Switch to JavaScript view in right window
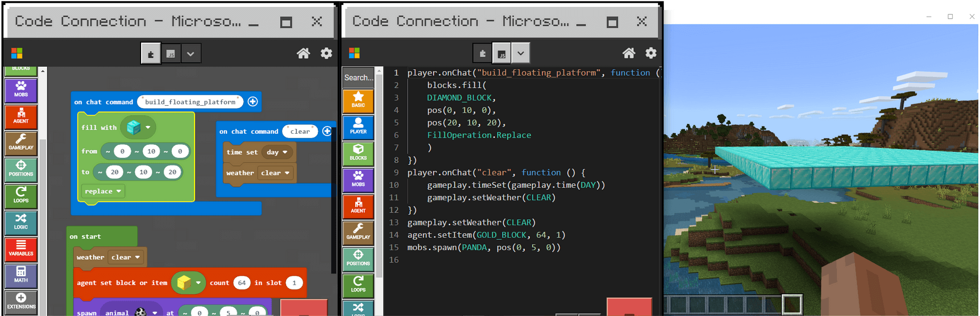The width and height of the screenshot is (980, 316). (502, 53)
